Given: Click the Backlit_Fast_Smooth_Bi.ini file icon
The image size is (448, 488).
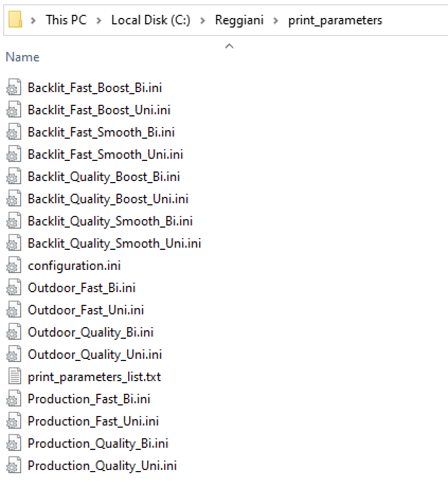Looking at the screenshot, I should (x=14, y=132).
